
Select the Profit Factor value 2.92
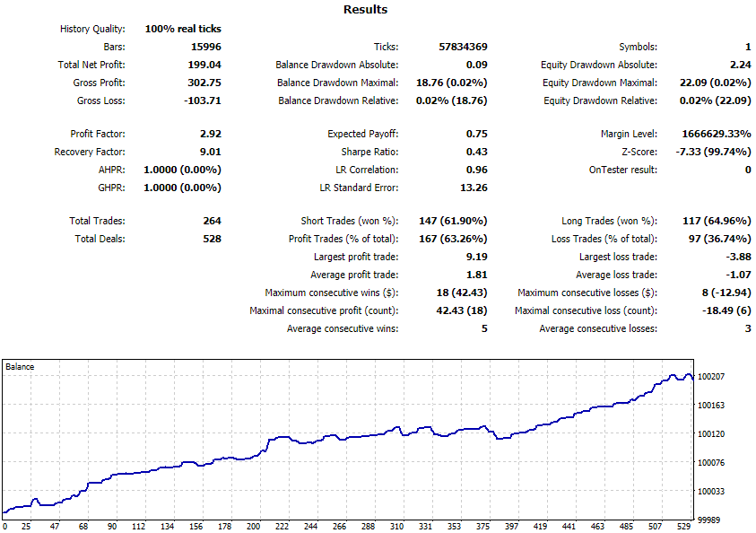[211, 134]
